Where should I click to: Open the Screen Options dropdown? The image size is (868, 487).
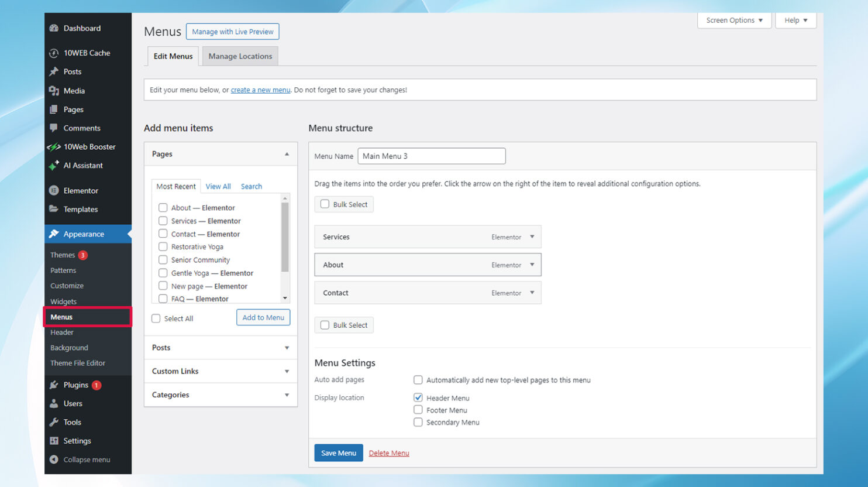coord(734,20)
